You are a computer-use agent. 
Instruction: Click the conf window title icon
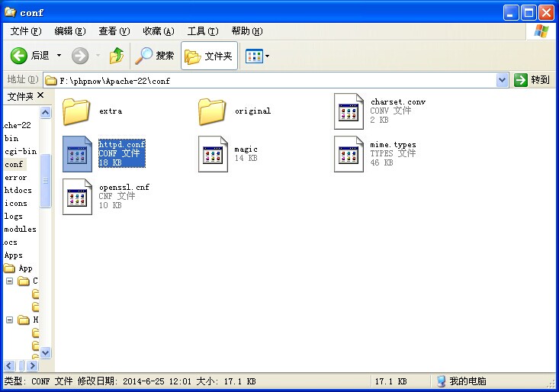[x=11, y=12]
